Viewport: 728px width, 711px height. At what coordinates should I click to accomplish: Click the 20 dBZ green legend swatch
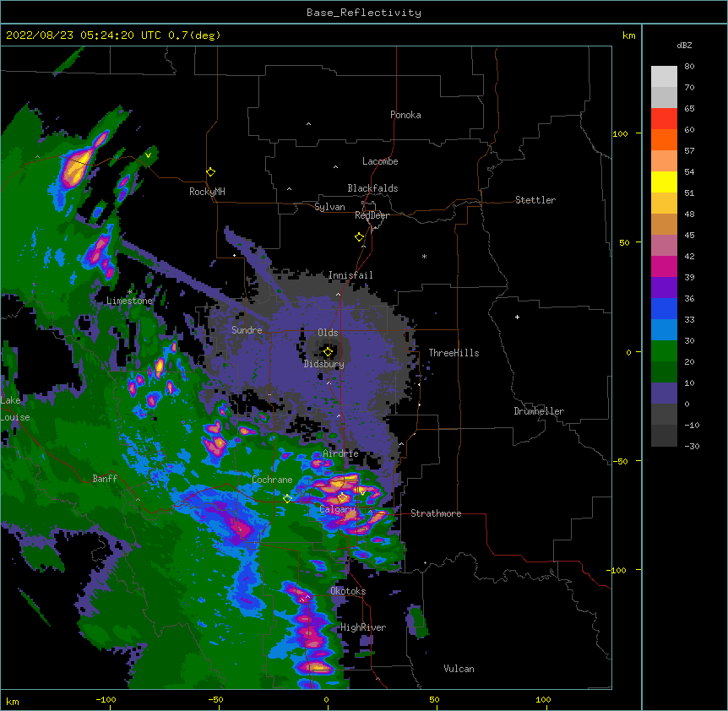[664, 351]
